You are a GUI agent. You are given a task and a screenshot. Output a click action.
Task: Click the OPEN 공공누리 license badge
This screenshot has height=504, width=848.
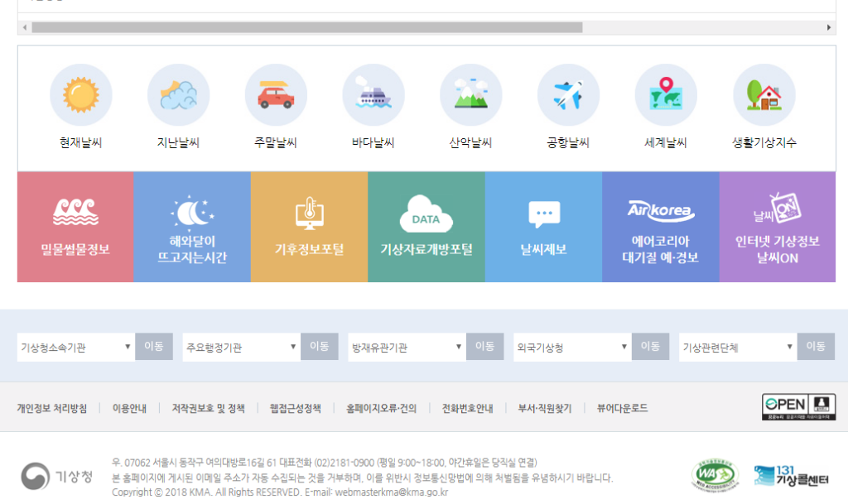[x=799, y=407]
